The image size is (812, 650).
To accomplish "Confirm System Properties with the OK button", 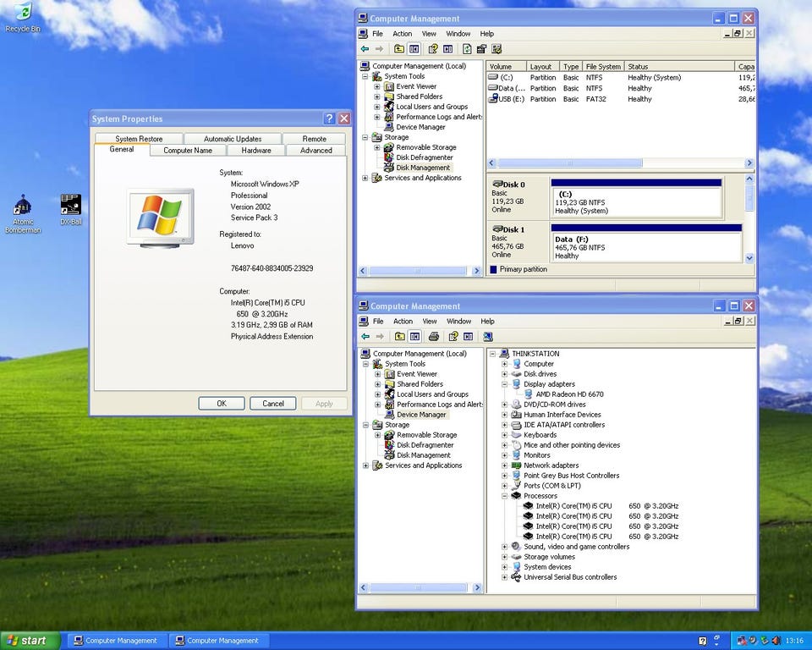I will click(x=222, y=404).
